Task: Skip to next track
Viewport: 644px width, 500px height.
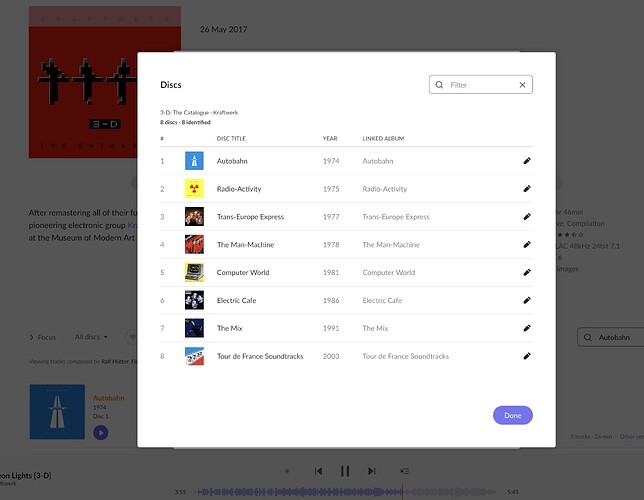Action: coord(372,471)
